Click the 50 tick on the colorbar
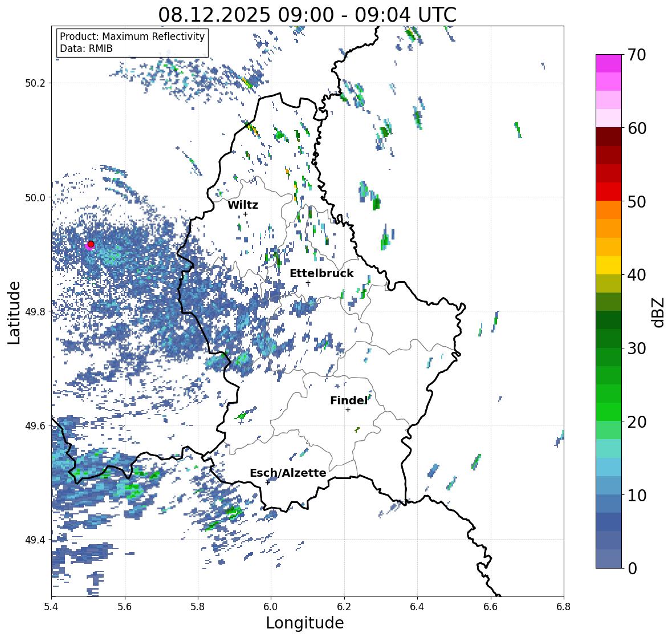The image size is (672, 637). 637,201
